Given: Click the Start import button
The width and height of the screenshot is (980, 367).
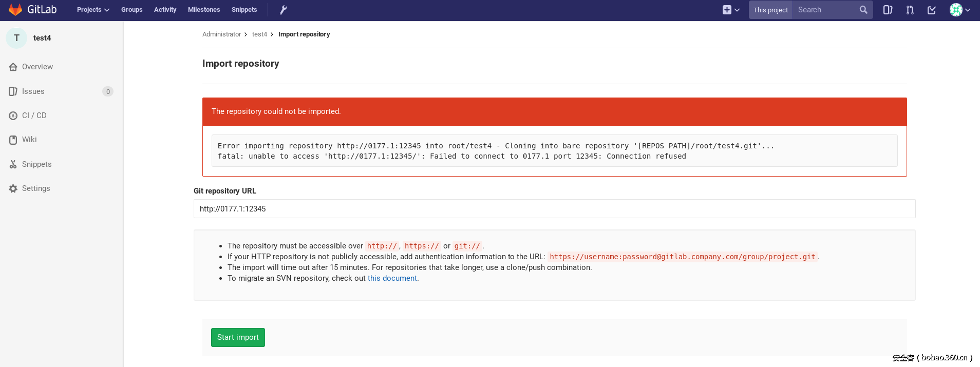Looking at the screenshot, I should tap(238, 337).
